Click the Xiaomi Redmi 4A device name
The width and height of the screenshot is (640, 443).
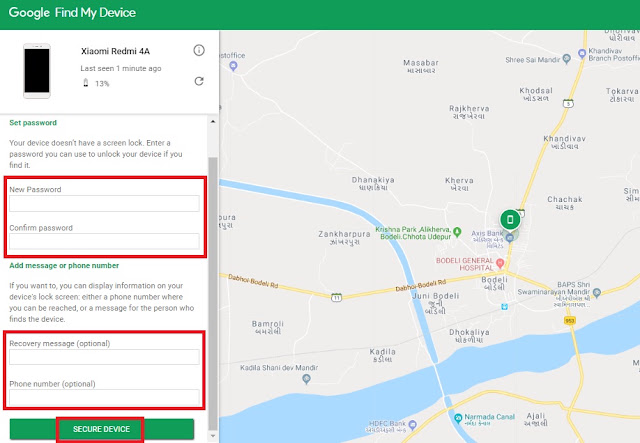[116, 51]
